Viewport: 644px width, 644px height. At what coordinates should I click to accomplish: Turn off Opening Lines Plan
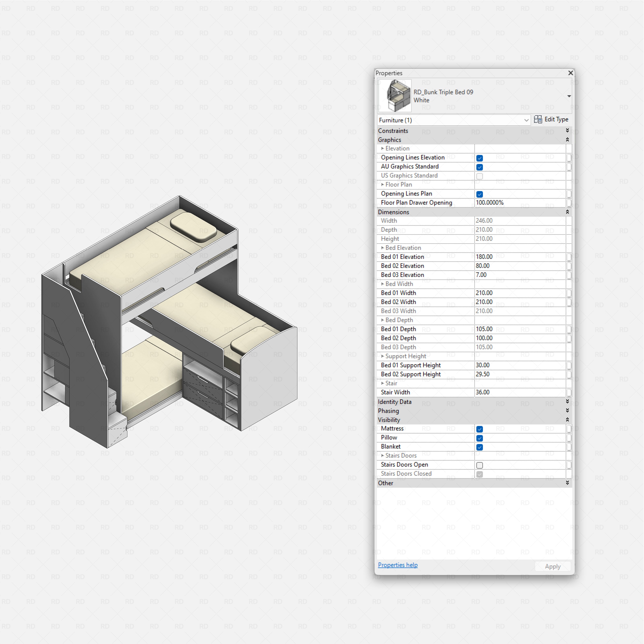tap(479, 194)
